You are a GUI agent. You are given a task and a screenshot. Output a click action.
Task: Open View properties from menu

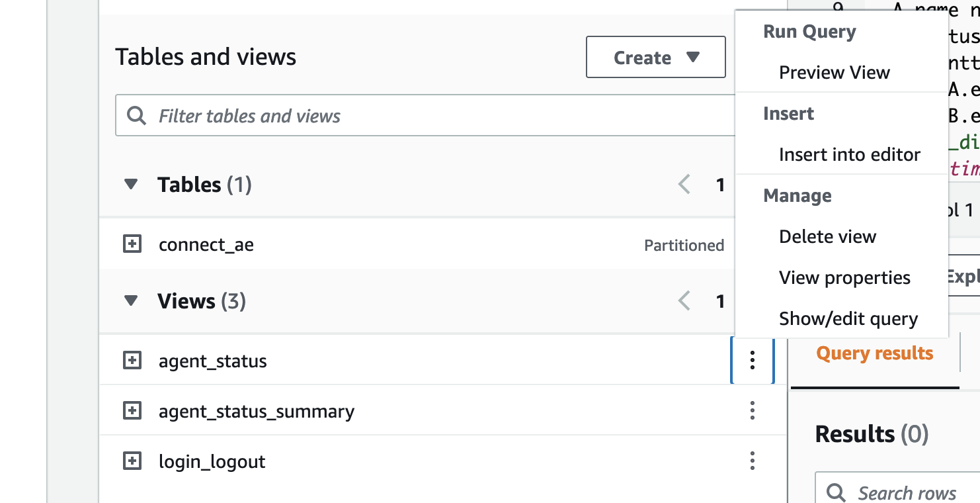point(844,278)
